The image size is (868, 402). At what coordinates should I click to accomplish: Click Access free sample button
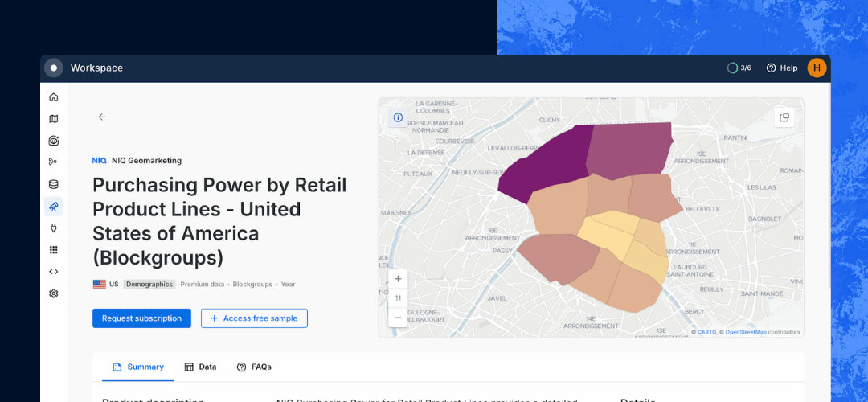coord(254,318)
